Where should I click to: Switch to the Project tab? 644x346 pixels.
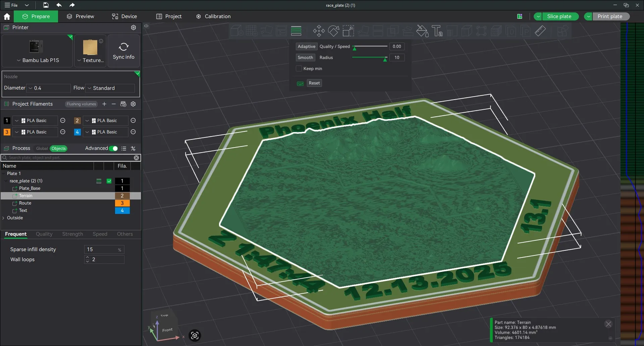click(x=169, y=16)
